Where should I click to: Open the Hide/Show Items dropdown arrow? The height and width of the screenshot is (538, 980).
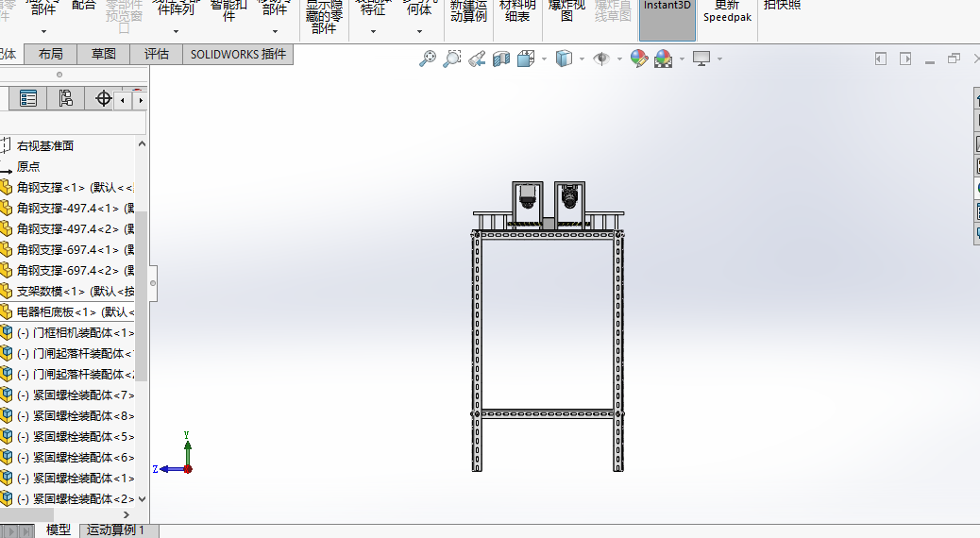619,59
